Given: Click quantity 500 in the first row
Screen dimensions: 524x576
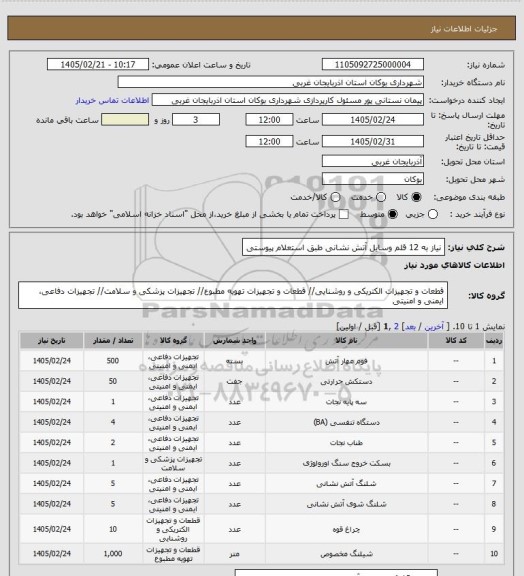Looking at the screenshot, I should tap(113, 361).
